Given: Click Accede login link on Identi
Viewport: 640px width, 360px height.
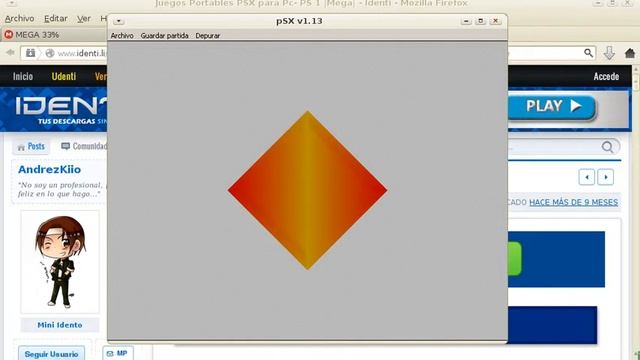Looking at the screenshot, I should point(606,76).
